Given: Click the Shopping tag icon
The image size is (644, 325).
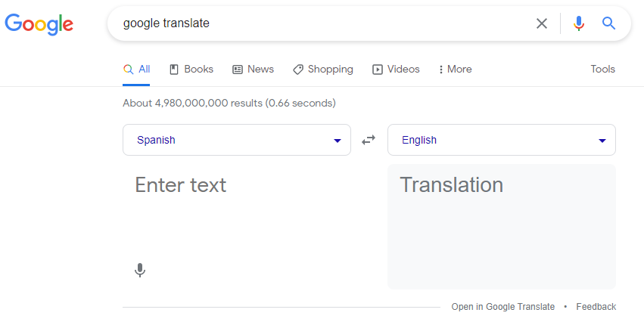Looking at the screenshot, I should [298, 70].
